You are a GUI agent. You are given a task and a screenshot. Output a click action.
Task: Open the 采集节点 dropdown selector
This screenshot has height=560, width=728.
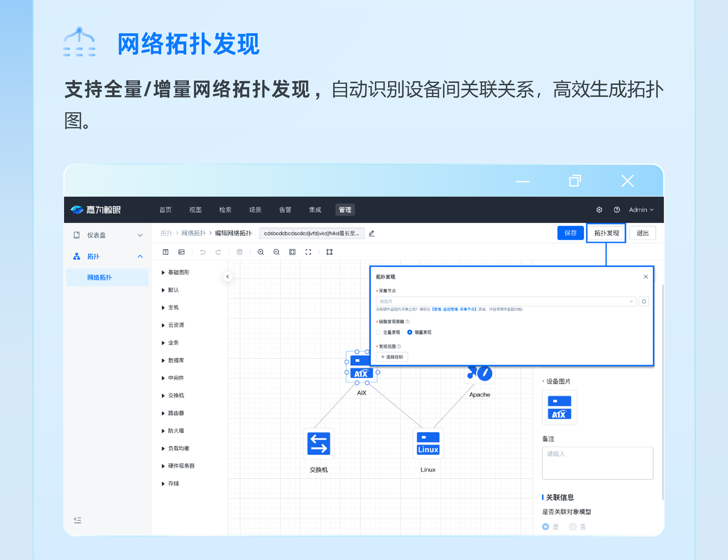point(506,302)
